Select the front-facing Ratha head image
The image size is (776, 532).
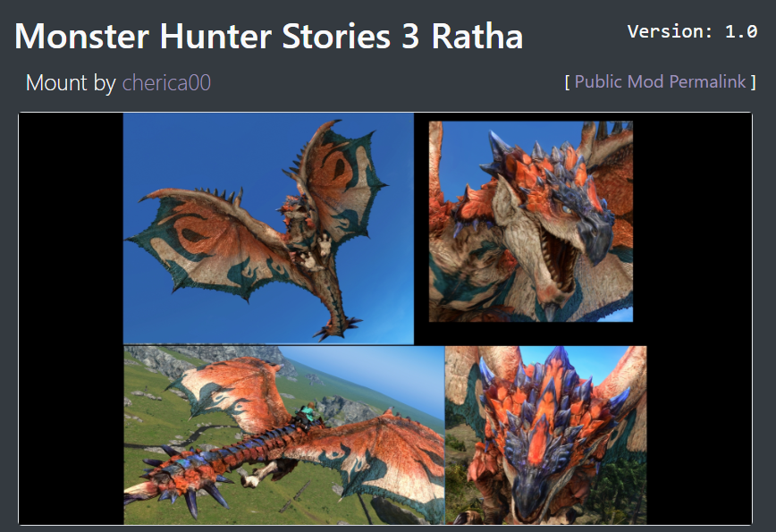pyautogui.click(x=545, y=435)
